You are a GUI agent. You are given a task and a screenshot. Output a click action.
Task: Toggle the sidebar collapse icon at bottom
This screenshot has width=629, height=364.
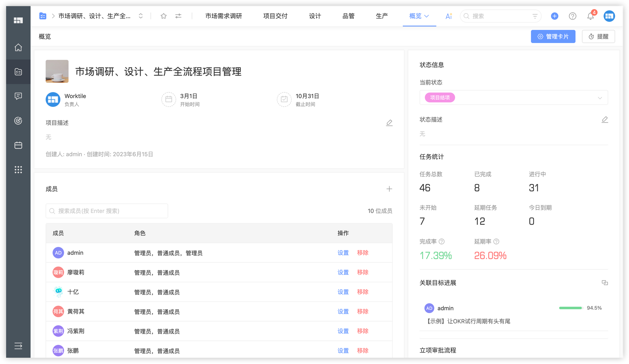[x=18, y=346]
